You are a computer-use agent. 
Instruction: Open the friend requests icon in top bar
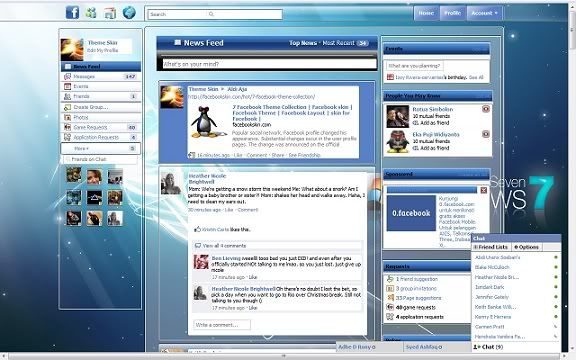click(x=91, y=13)
